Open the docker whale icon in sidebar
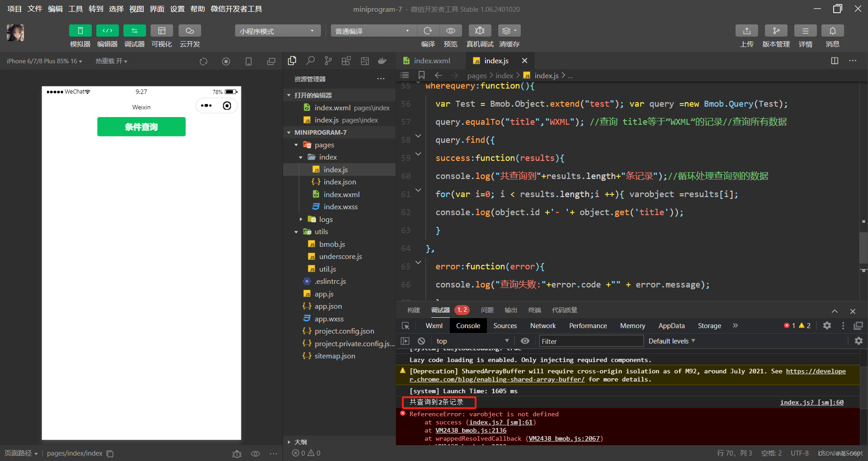Screen dimensions: 868x461 tap(382, 61)
